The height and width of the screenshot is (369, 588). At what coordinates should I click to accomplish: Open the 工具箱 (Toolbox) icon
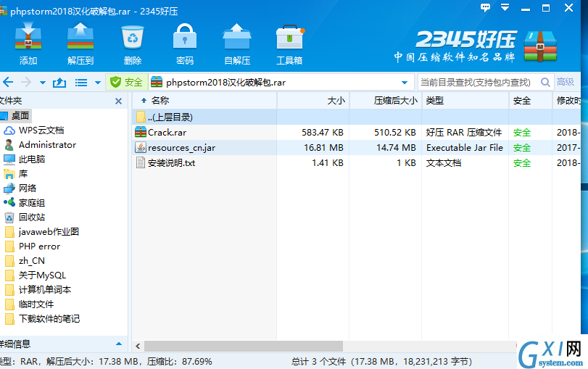tap(289, 37)
